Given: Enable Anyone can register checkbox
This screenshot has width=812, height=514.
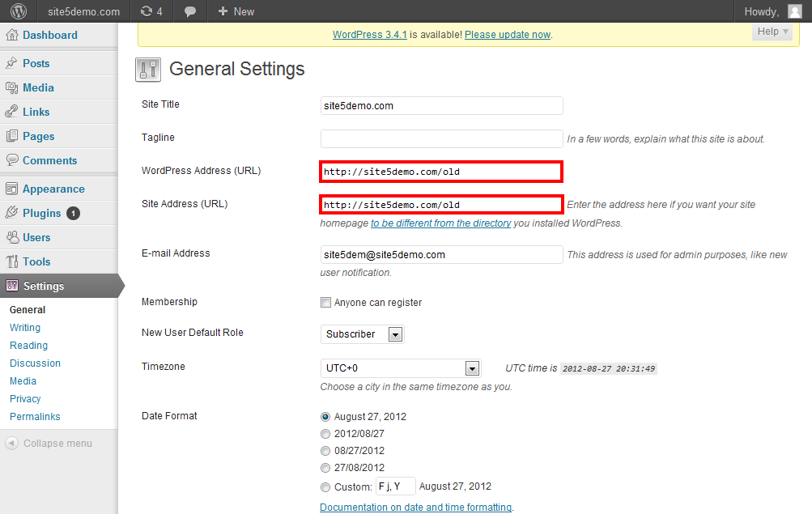Looking at the screenshot, I should click(325, 302).
